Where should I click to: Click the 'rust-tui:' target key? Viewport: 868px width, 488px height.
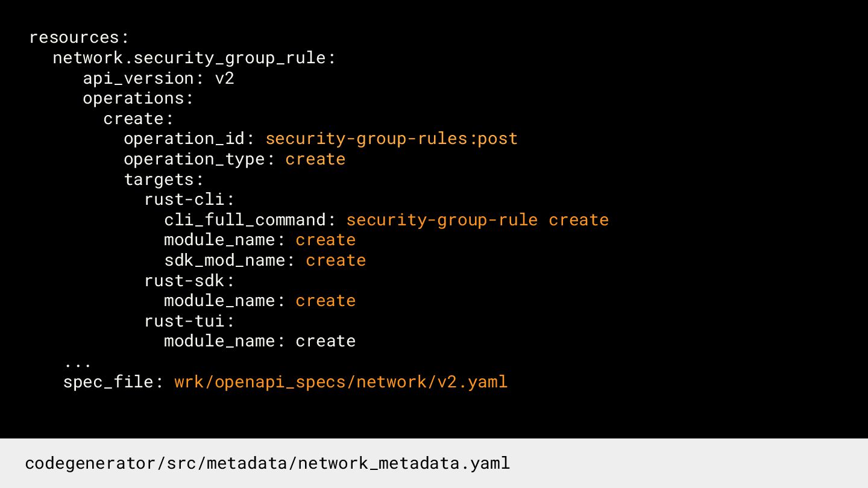pyautogui.click(x=189, y=321)
